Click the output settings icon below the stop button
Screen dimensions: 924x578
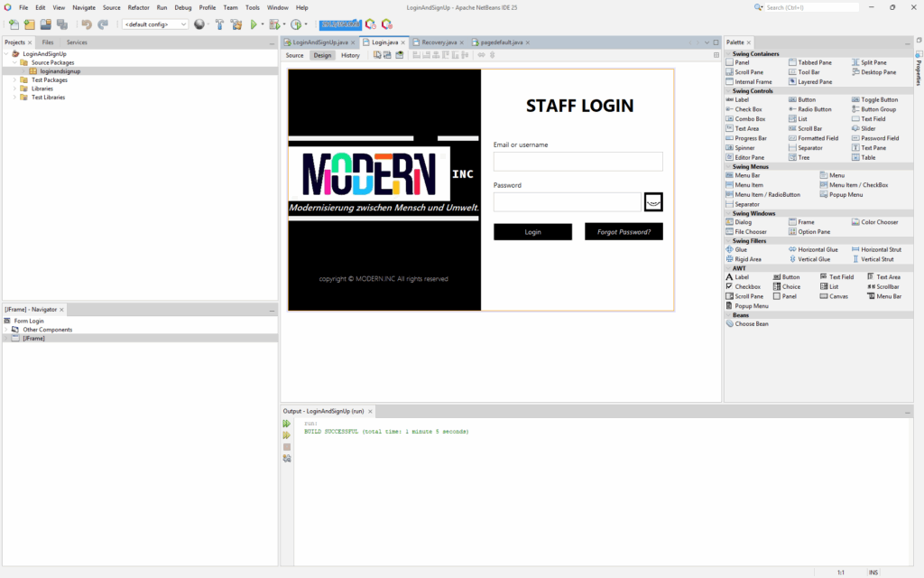(x=286, y=458)
